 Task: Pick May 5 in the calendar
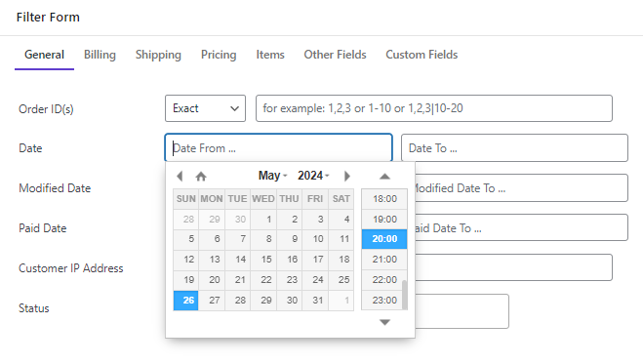tap(185, 239)
